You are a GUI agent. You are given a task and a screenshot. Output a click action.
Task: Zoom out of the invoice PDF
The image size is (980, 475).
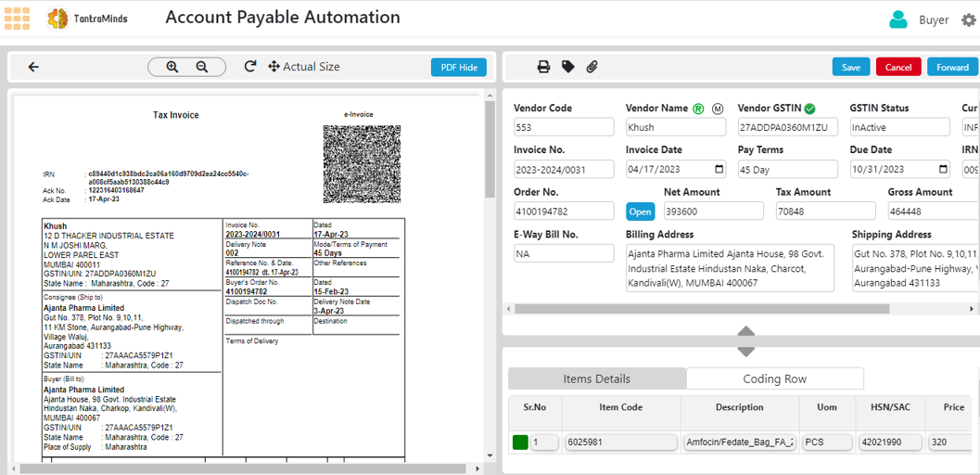202,67
